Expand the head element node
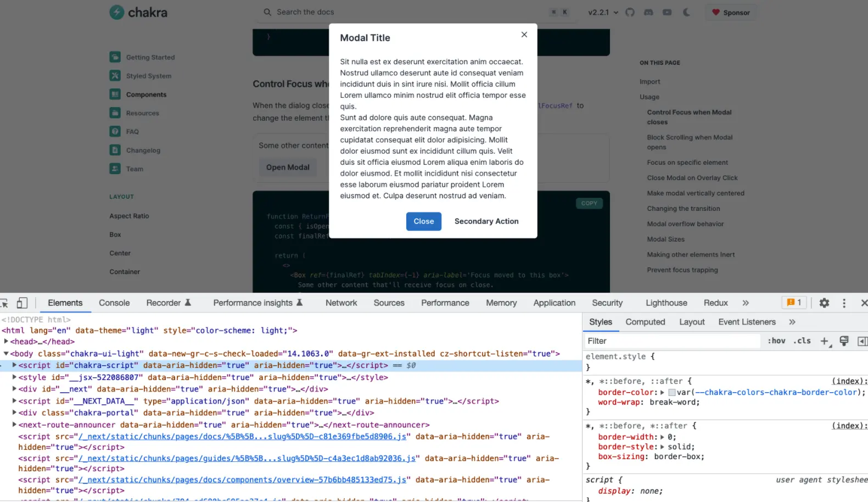The height and width of the screenshot is (502, 868). click(6, 342)
